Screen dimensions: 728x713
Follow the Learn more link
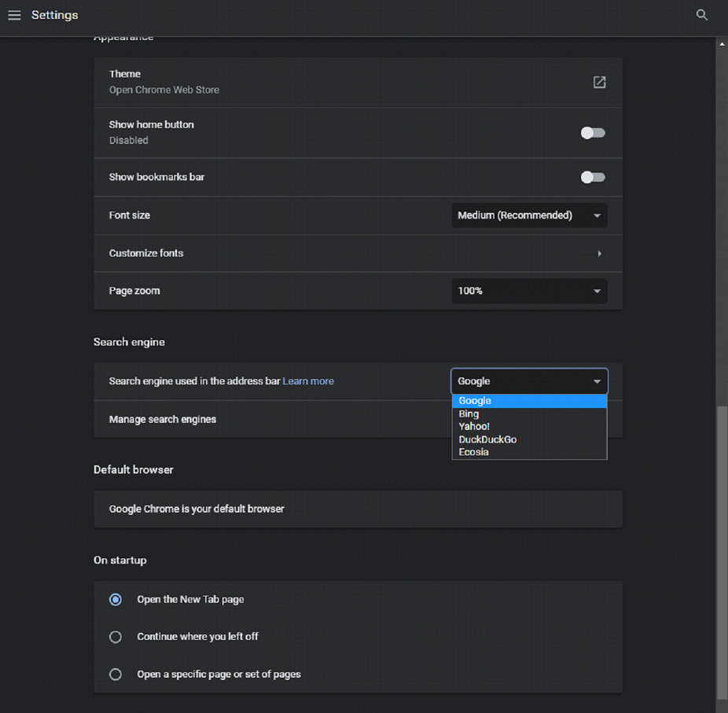click(308, 381)
